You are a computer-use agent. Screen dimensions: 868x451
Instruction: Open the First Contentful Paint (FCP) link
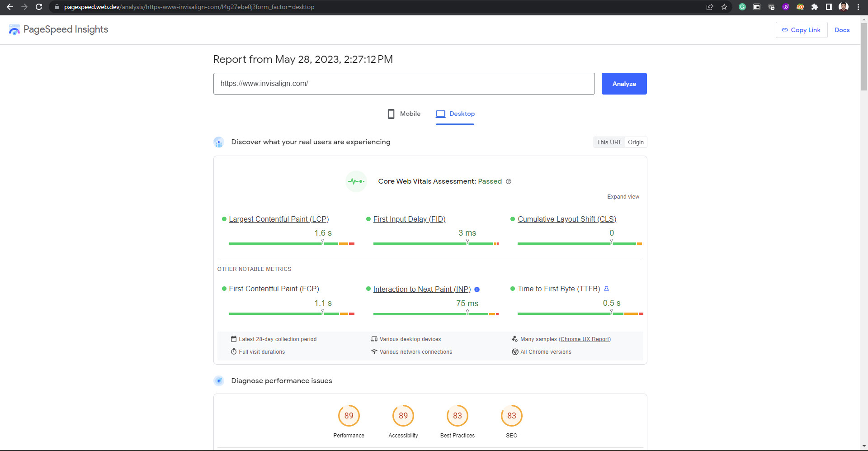coord(274,289)
